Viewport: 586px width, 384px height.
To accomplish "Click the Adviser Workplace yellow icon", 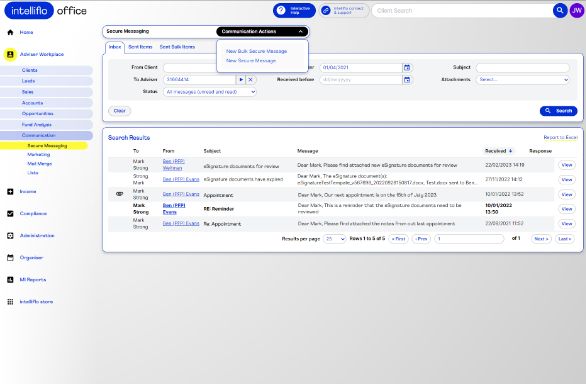I will (10, 54).
